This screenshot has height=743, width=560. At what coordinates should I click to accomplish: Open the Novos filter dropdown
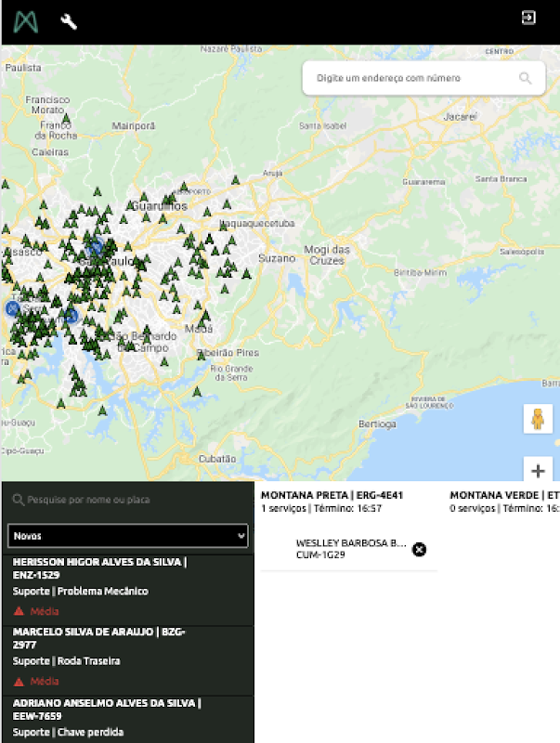[x=128, y=536]
